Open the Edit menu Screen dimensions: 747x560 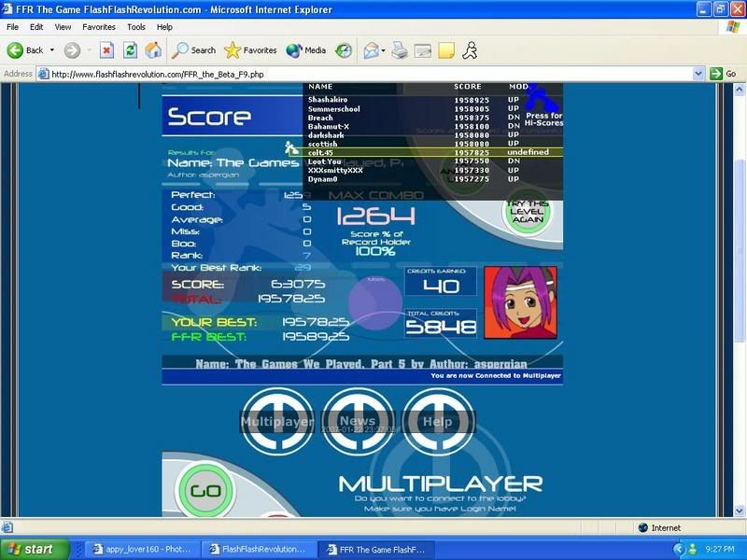point(36,27)
